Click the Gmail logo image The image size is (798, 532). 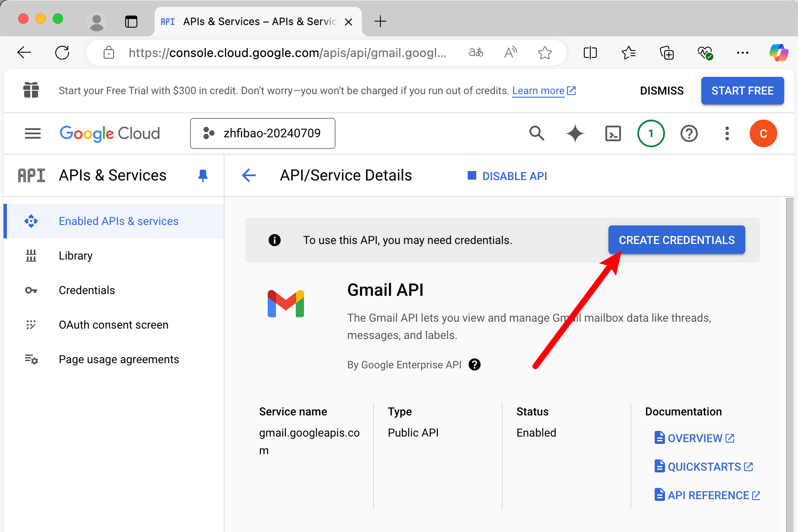pyautogui.click(x=286, y=304)
